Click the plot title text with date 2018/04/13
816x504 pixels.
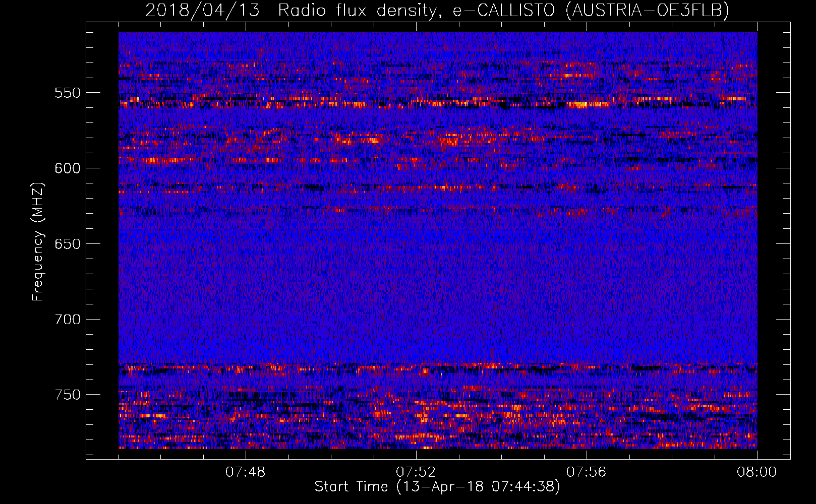point(437,10)
